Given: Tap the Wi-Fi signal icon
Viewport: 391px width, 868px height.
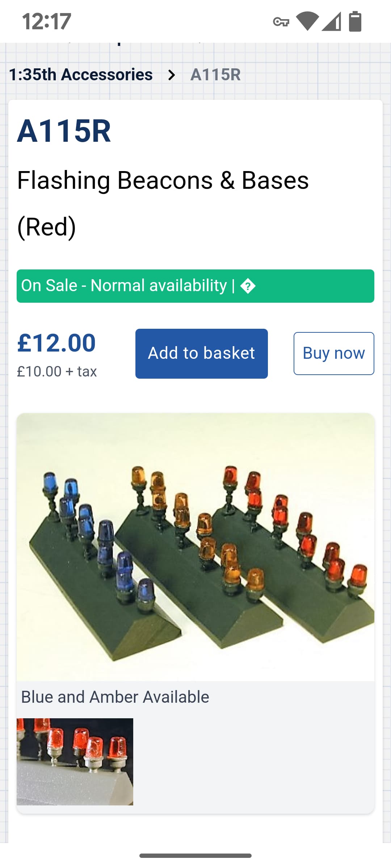Looking at the screenshot, I should pos(307,21).
